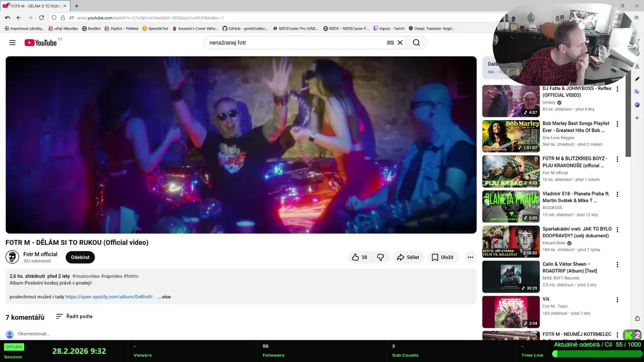The image size is (644, 362).
Task: Open the Řadit podle sort dropdown
Action: tap(74, 317)
